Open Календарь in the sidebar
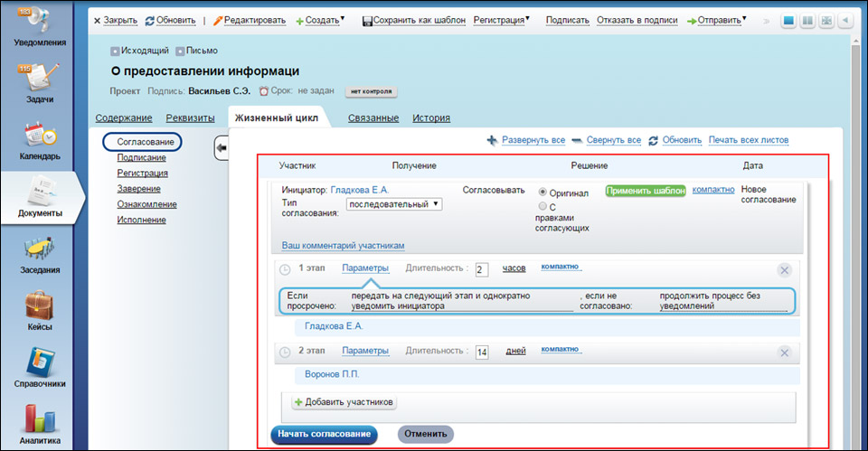Viewport: 868px width, 451px height. coord(39,141)
